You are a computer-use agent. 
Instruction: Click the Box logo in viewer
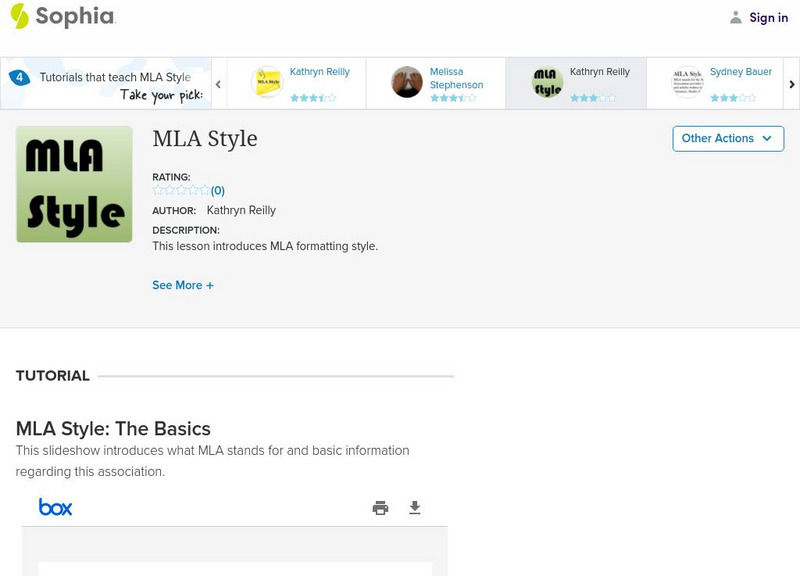(x=56, y=507)
